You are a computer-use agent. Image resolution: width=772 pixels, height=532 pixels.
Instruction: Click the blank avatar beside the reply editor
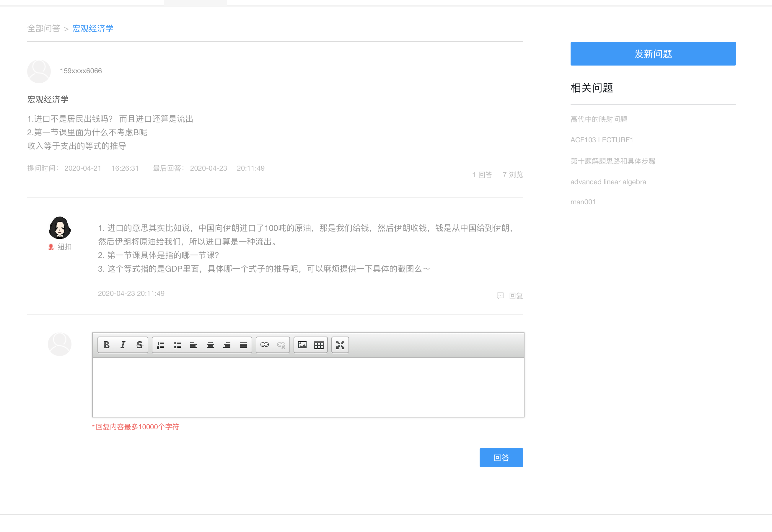click(60, 344)
